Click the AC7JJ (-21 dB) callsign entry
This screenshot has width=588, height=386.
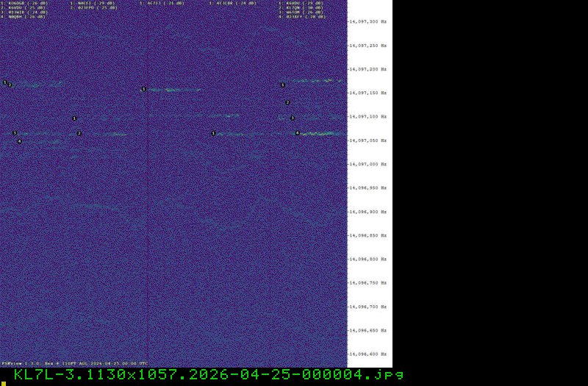click(x=162, y=3)
